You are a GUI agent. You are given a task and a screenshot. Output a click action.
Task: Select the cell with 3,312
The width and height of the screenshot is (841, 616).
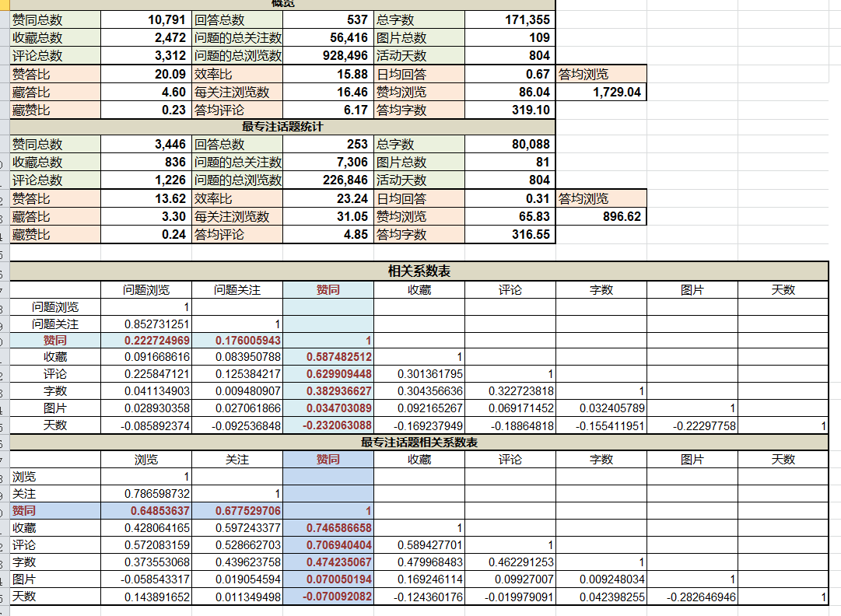click(x=146, y=56)
